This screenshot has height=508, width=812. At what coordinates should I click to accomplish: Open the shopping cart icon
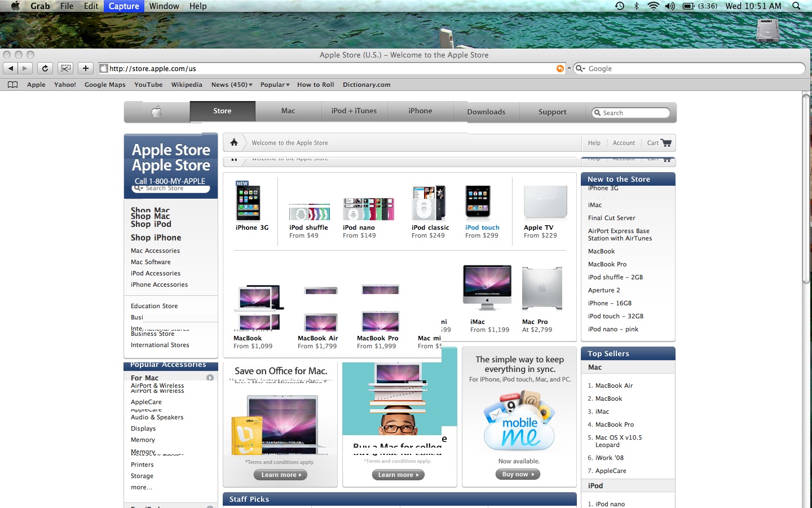tap(666, 143)
